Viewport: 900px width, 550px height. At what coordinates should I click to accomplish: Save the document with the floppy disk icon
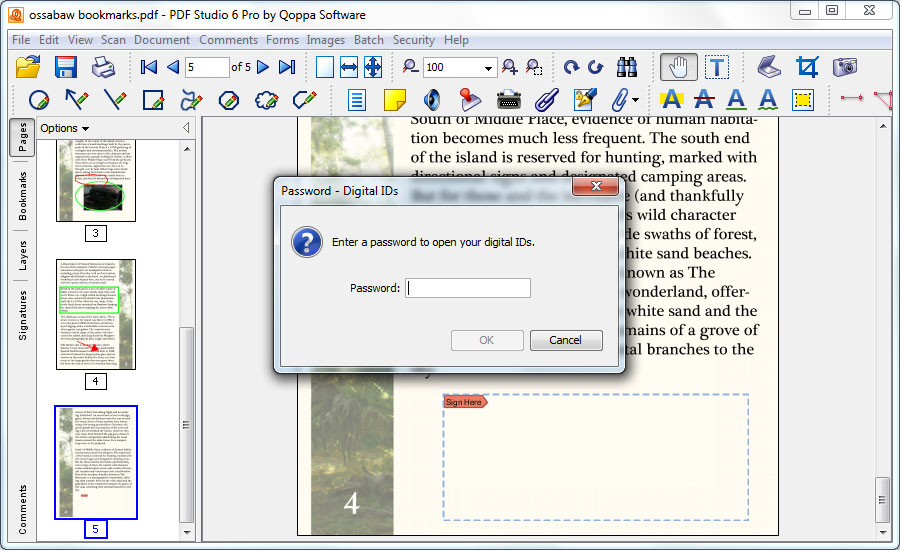(65, 67)
